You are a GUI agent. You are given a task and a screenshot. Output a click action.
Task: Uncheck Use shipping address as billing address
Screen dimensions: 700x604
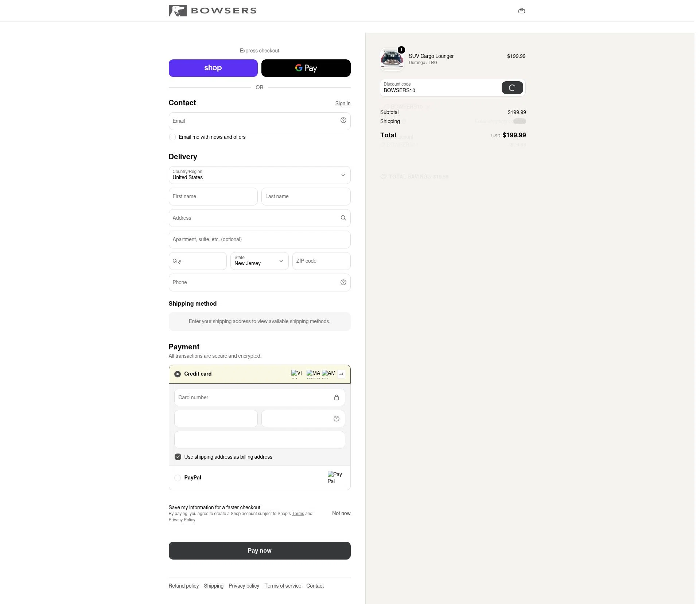[178, 457]
